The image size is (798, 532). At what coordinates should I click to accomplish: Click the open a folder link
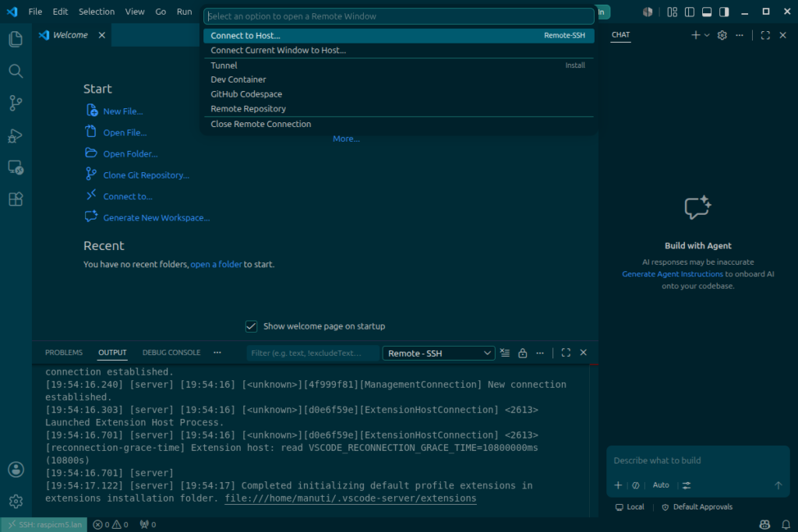tap(217, 265)
